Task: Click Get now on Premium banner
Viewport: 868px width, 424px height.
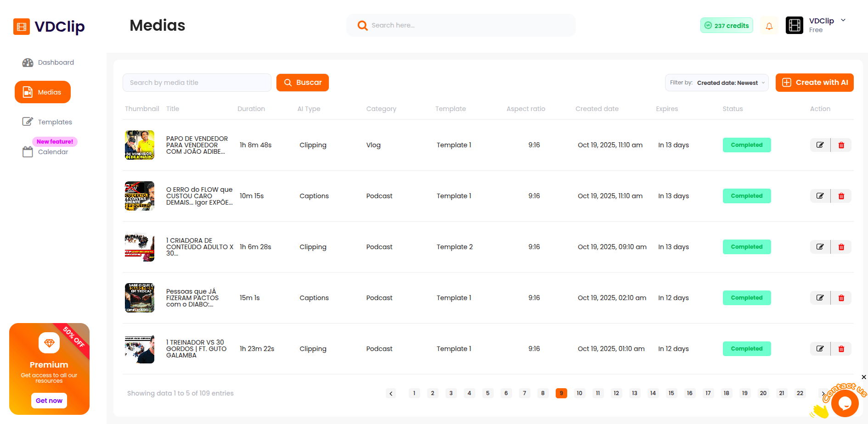Action: pos(49,401)
